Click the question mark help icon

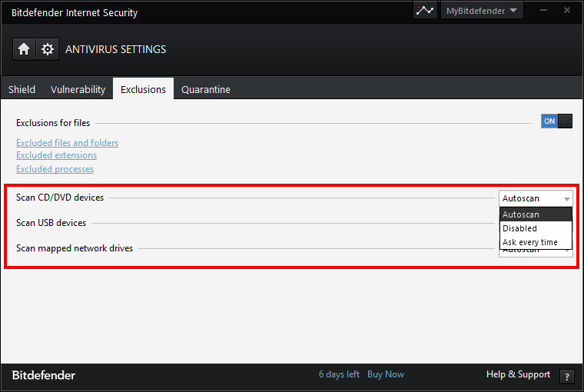coord(567,377)
